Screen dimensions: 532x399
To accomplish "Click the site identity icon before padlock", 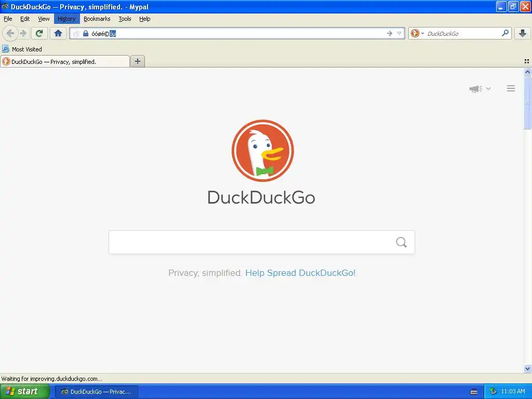I will pyautogui.click(x=76, y=33).
